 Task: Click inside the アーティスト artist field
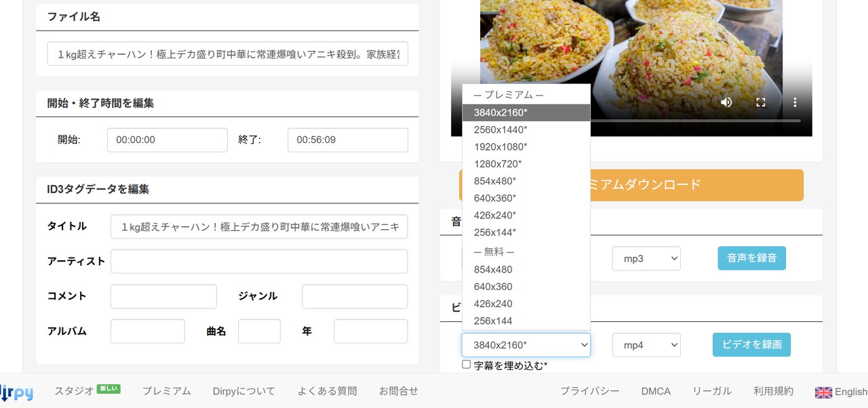[x=259, y=261]
